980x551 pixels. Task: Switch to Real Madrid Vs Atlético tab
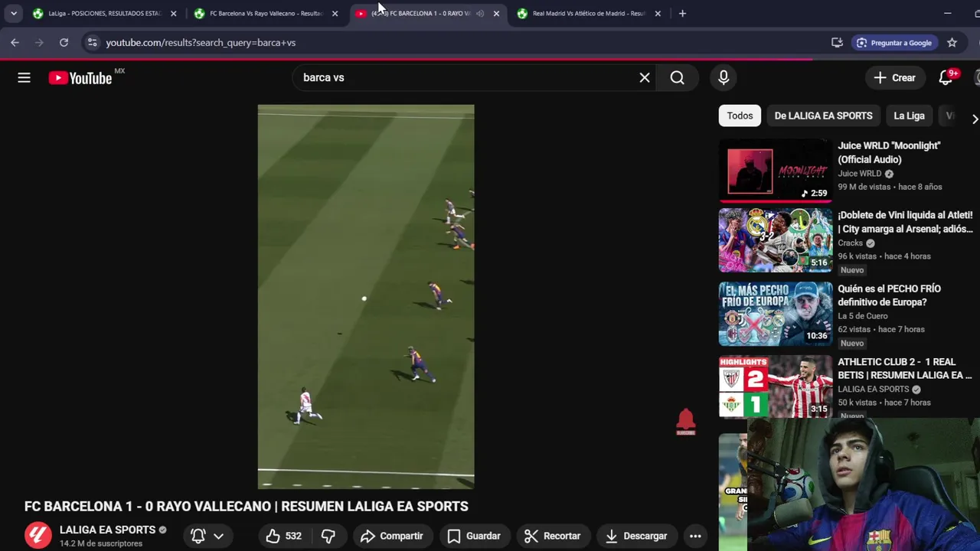[x=589, y=13]
